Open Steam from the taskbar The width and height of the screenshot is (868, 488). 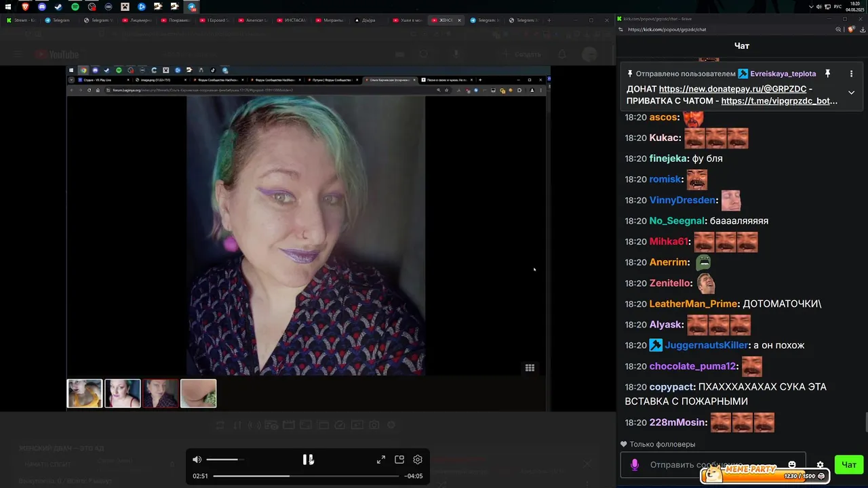[x=58, y=7]
